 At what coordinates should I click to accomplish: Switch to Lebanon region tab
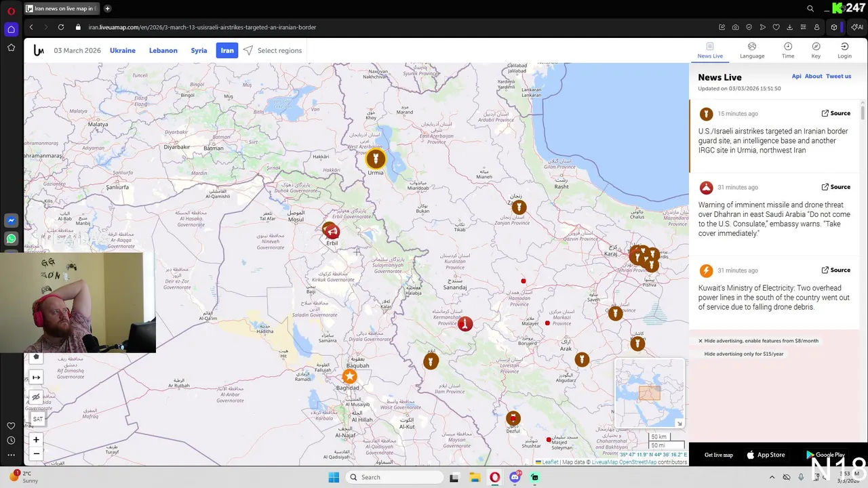[163, 51]
